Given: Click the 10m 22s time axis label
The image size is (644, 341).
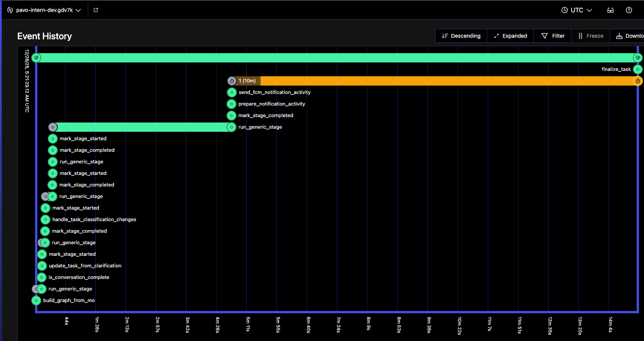Looking at the screenshot, I should tap(460, 326).
